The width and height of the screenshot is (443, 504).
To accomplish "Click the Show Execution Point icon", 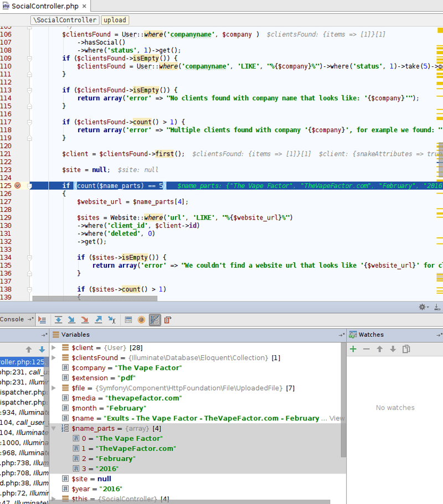I will 43,320.
